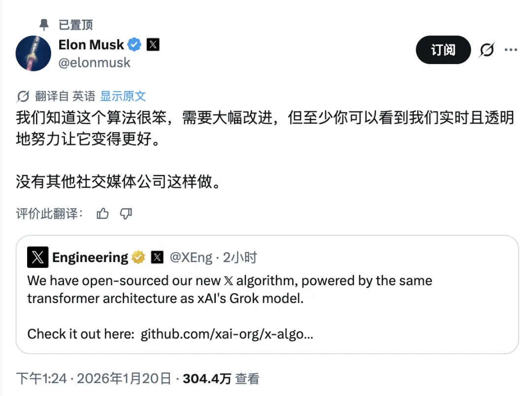Click the X affiliation badge beside Elon Musk
This screenshot has width=532, height=396.
tap(153, 44)
